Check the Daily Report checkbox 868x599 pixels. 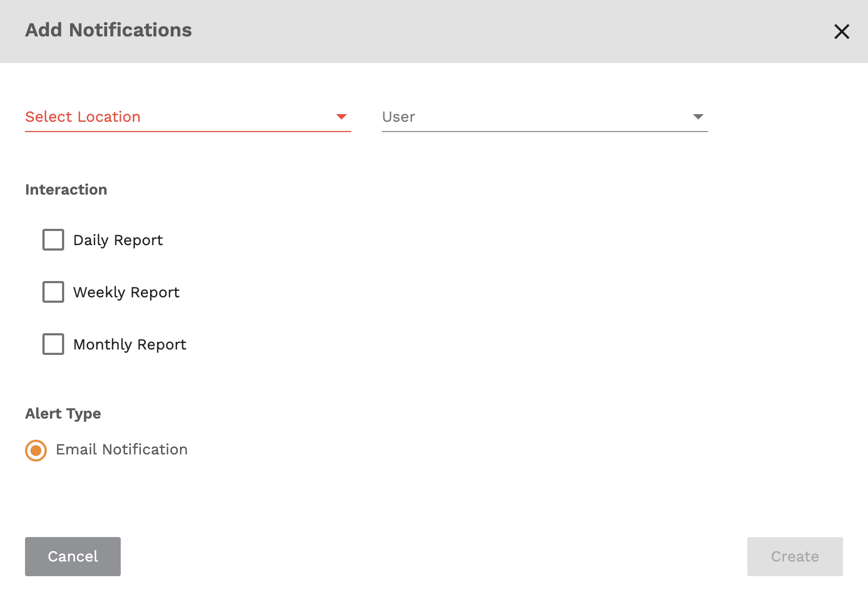pos(53,240)
